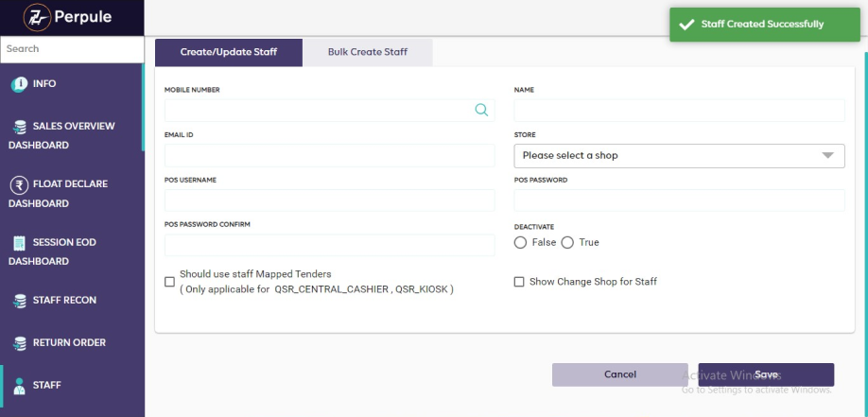Click into the Email ID field
This screenshot has width=868, height=417.
329,156
